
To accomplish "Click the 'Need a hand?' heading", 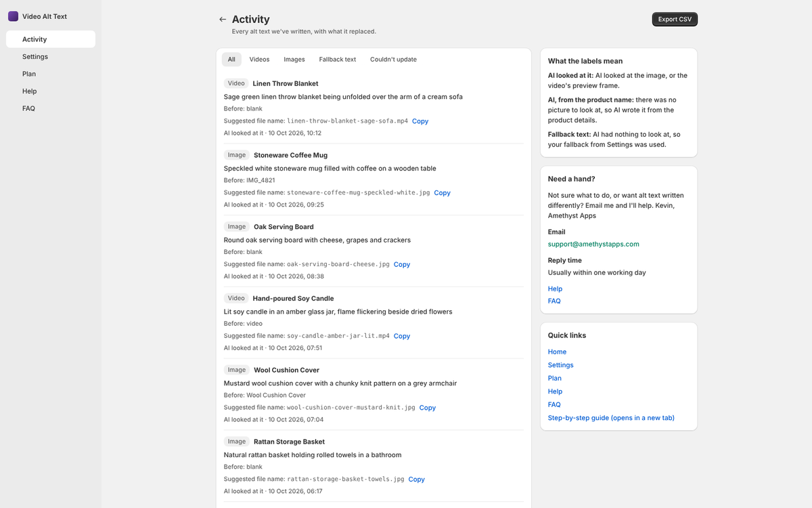I will click(572, 179).
